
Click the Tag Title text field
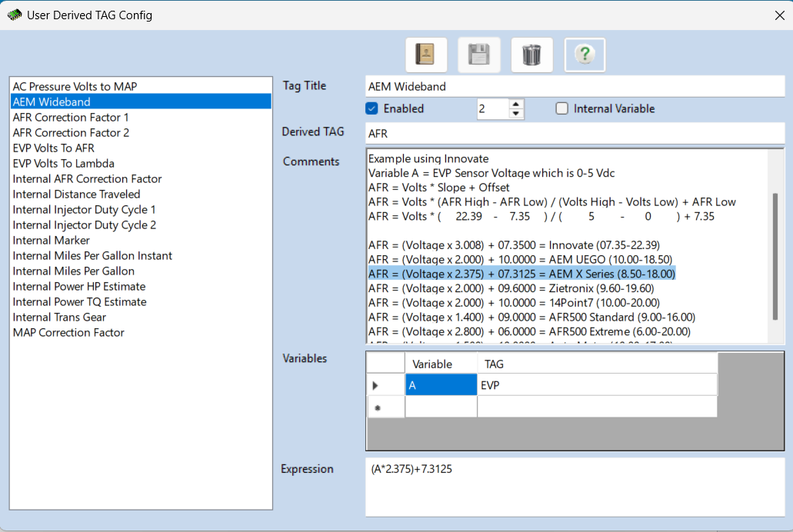573,86
